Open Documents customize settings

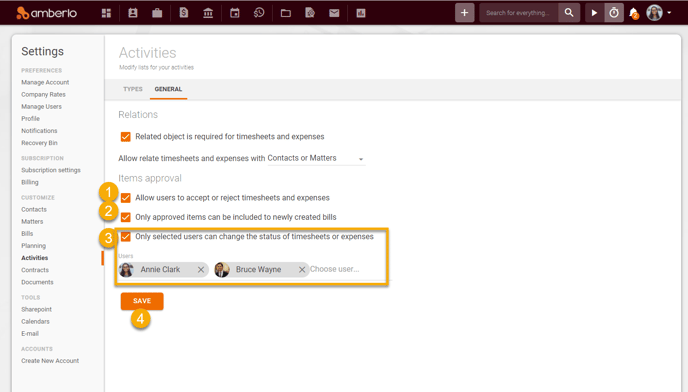[37, 282]
